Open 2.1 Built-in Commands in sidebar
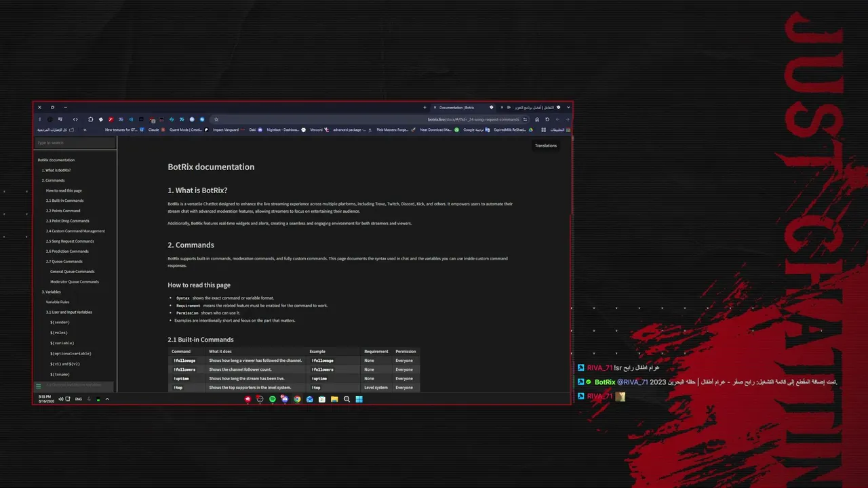The width and height of the screenshot is (868, 488). tap(64, 201)
